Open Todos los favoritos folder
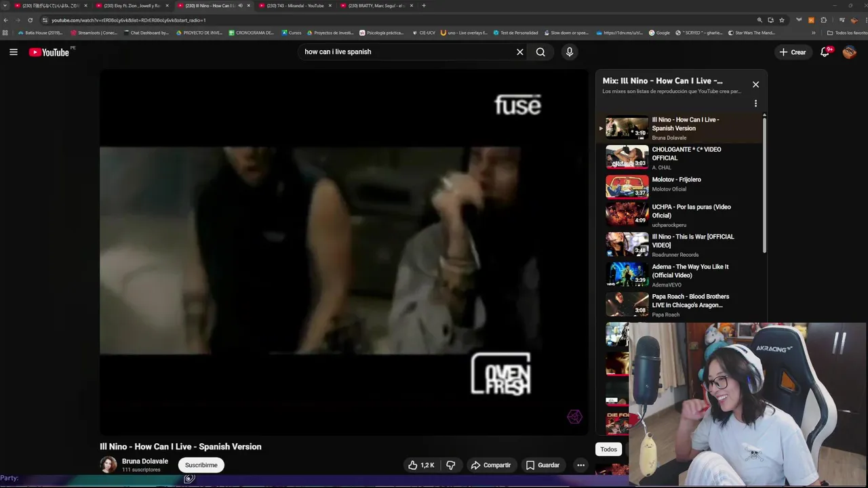The height and width of the screenshot is (488, 868). click(847, 33)
